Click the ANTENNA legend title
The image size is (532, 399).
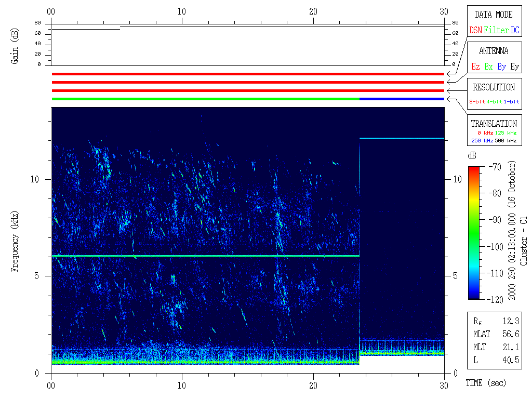(494, 51)
